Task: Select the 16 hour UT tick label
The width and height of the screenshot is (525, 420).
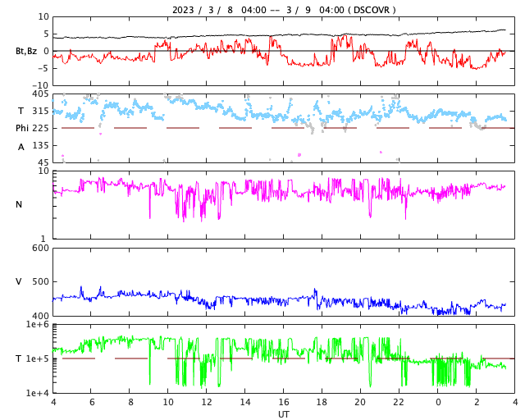Action: [284, 402]
